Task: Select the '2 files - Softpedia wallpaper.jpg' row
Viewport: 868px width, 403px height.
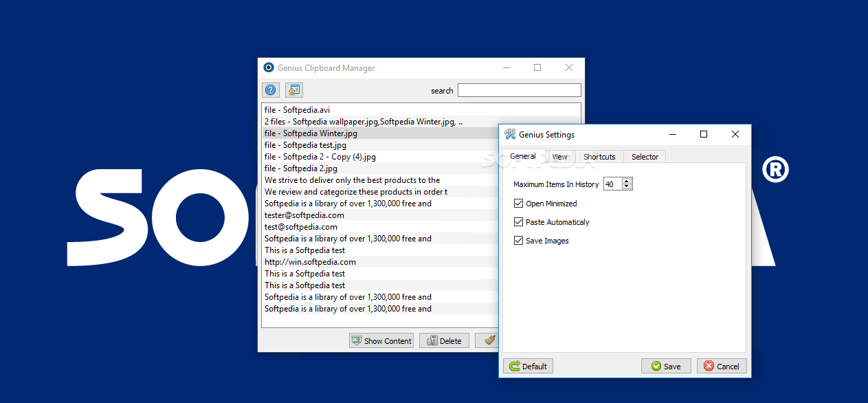Action: point(381,122)
